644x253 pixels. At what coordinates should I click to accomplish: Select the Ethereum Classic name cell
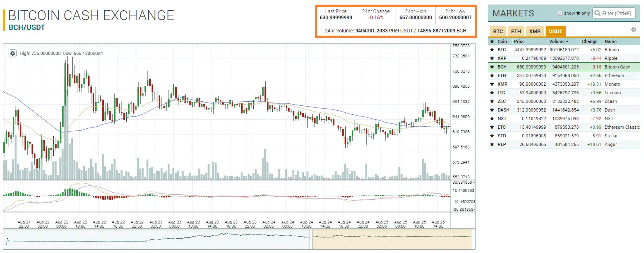click(622, 127)
